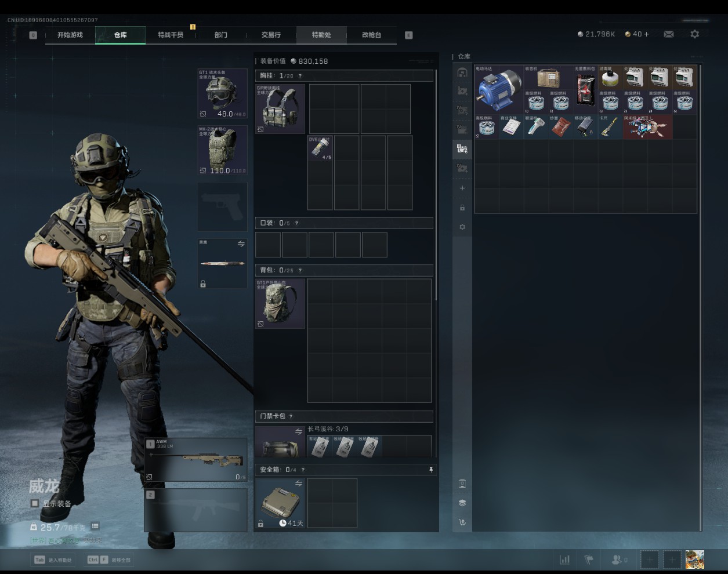Click the empty secondary weapon slot 2
The image size is (728, 574).
click(x=196, y=510)
